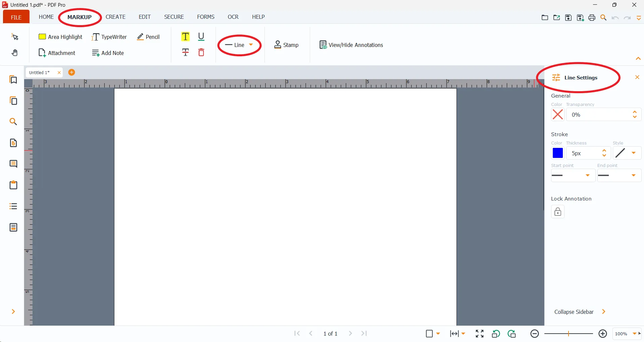The height and width of the screenshot is (342, 644).
Task: Open the bookmarks sidebar panel
Action: coord(13,80)
